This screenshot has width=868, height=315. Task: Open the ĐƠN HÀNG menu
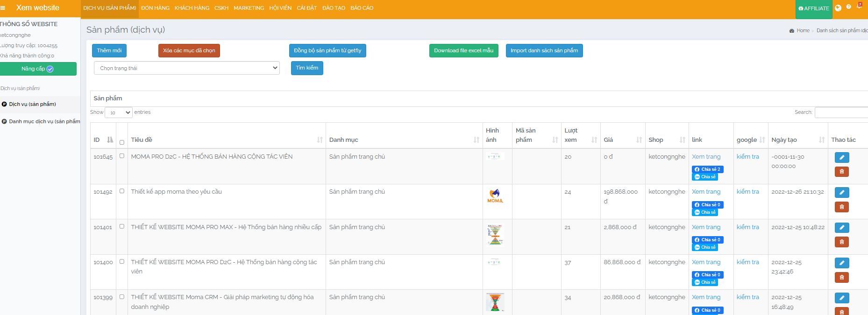tap(155, 8)
